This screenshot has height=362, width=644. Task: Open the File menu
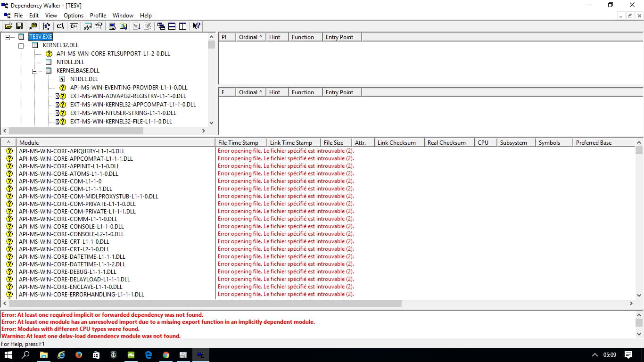click(x=18, y=16)
